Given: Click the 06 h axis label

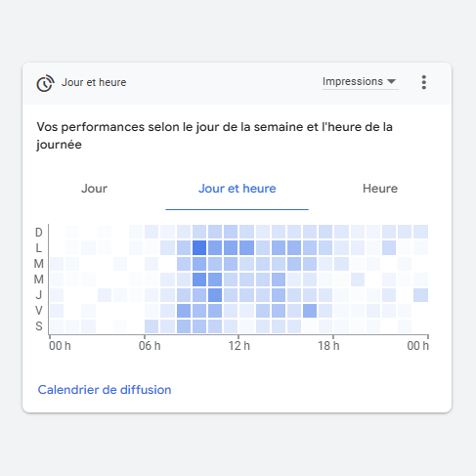Looking at the screenshot, I should 150,346.
